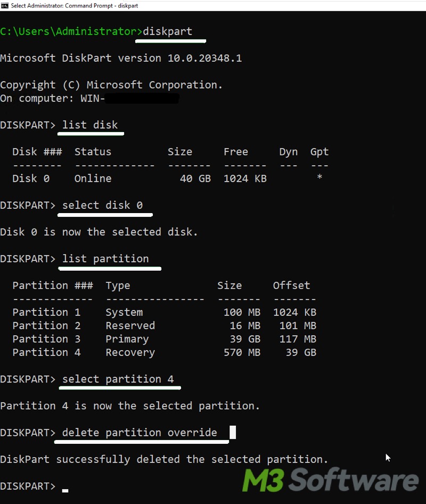Screen dimensions: 426x504
Task: Click the 'C:\Users\Administrator>' prompt path
Action: tap(71, 31)
